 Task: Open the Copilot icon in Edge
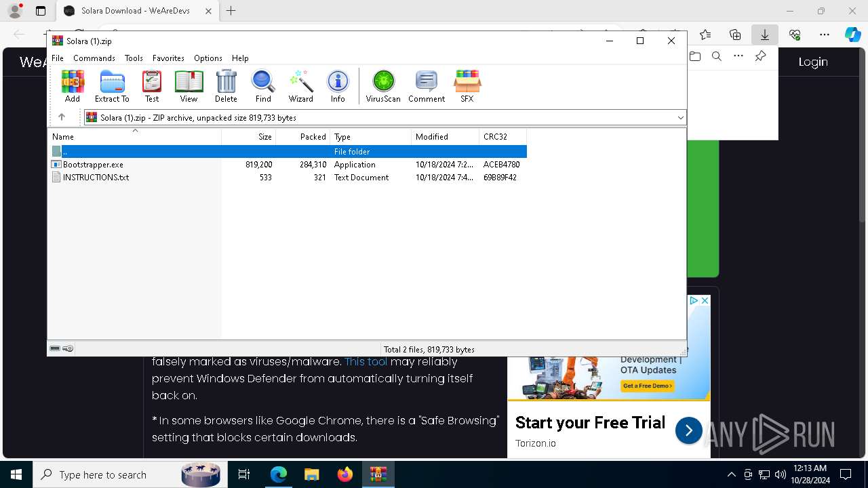[852, 35]
